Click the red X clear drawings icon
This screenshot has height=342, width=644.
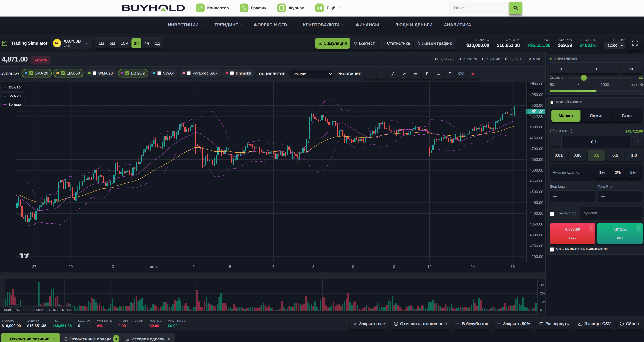click(x=473, y=74)
